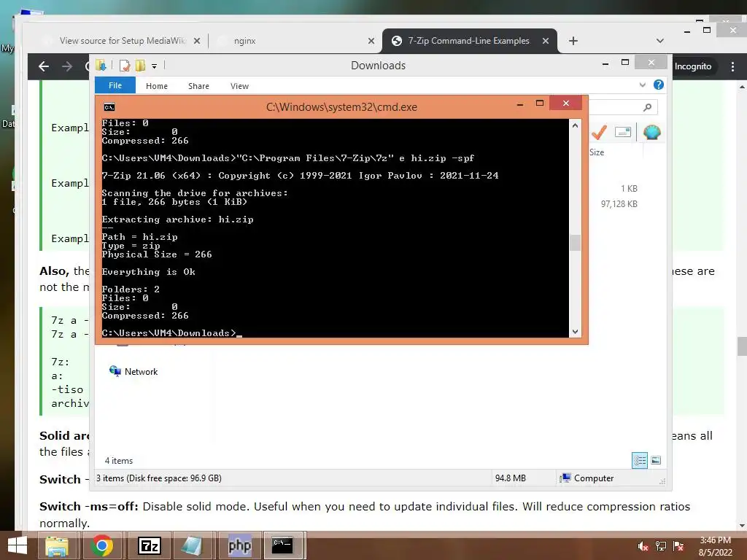Click the search magnifier in Downloads window
Image resolution: width=747 pixels, height=560 pixels.
pyautogui.click(x=647, y=108)
